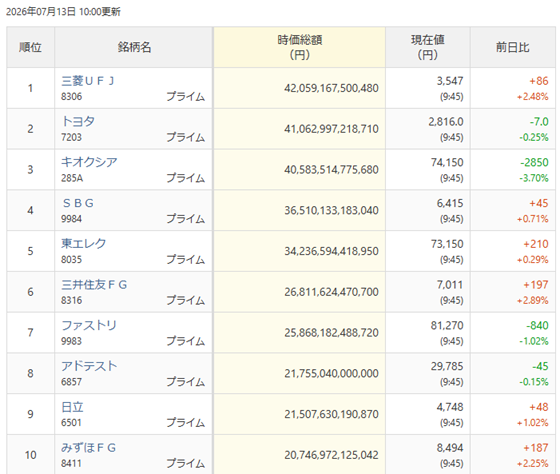
Task: Select stock code 8411
Action: tap(71, 463)
